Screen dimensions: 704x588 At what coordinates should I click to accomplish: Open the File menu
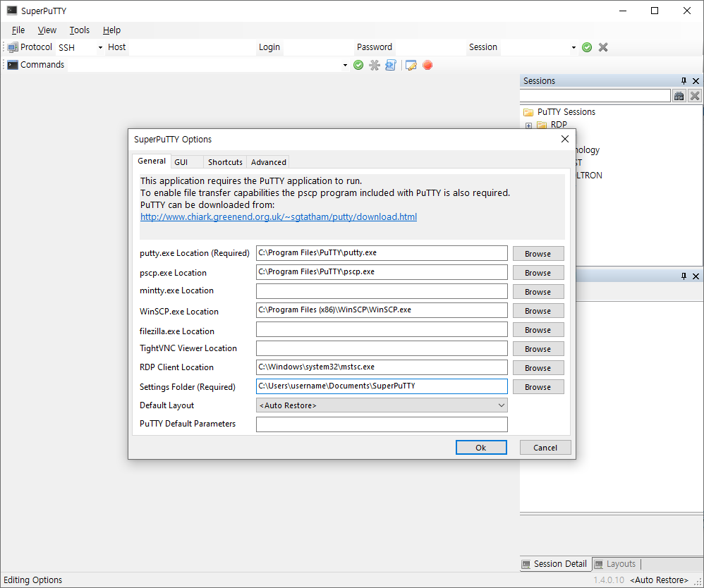[x=18, y=30]
